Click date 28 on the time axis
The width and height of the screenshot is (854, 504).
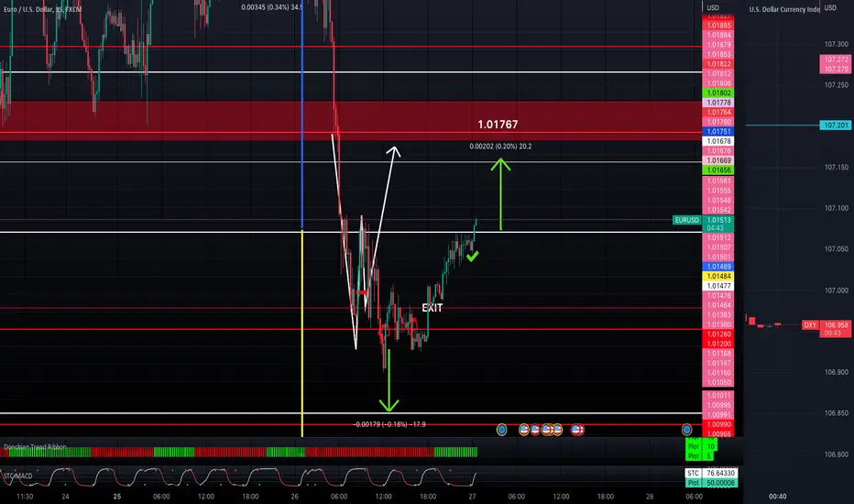pyautogui.click(x=650, y=497)
